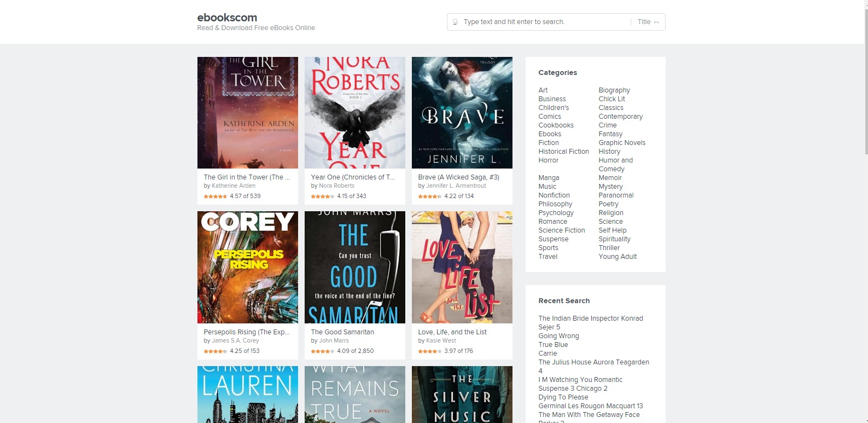The height and width of the screenshot is (423, 868).
Task: Open Romance category
Action: click(x=552, y=222)
